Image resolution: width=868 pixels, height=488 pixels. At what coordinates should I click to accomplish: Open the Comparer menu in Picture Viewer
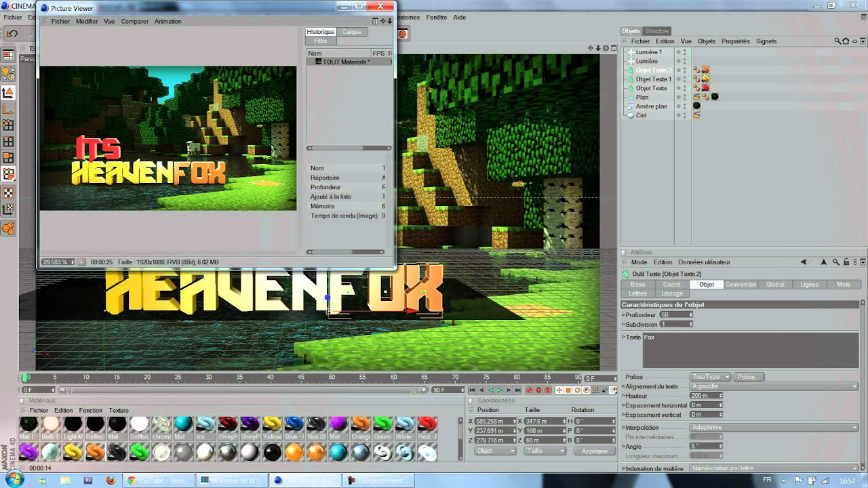(134, 21)
